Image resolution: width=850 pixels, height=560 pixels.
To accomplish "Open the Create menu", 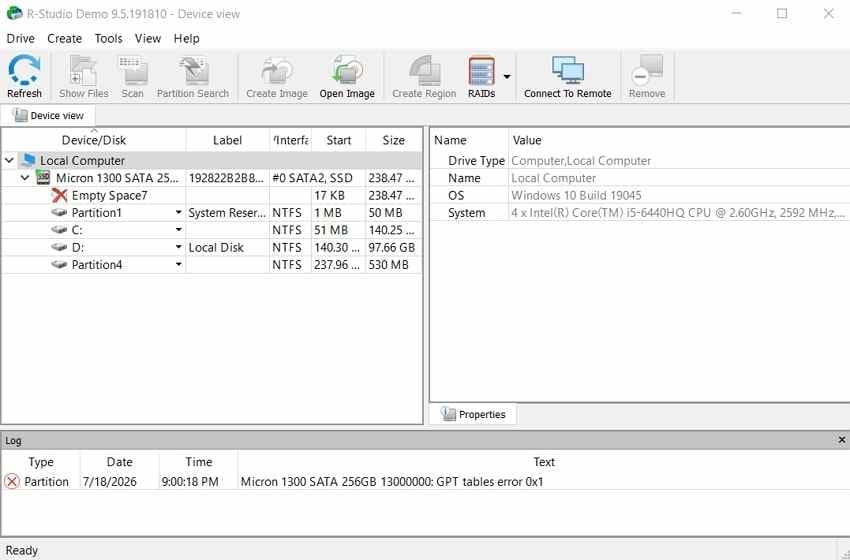I will click(65, 38).
